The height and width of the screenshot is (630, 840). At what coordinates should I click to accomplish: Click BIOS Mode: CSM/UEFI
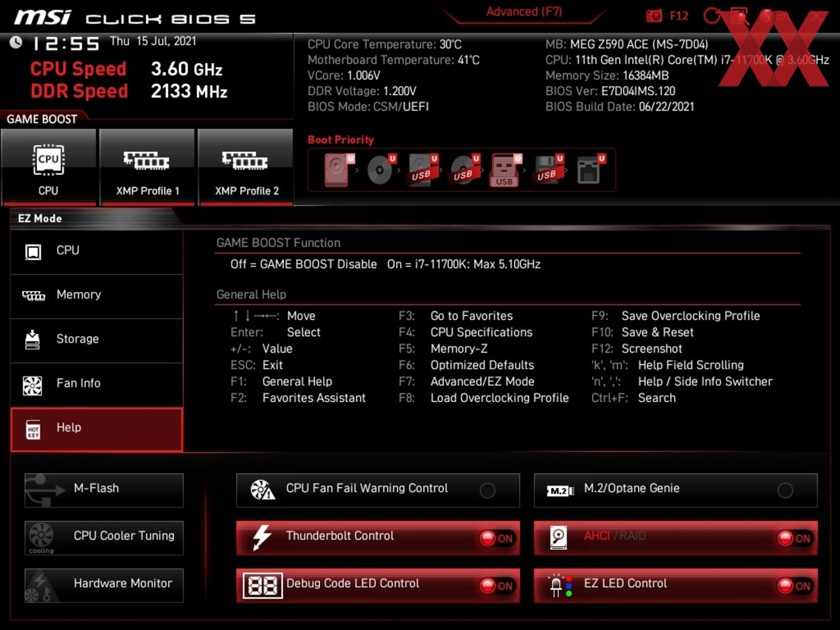click(x=368, y=107)
